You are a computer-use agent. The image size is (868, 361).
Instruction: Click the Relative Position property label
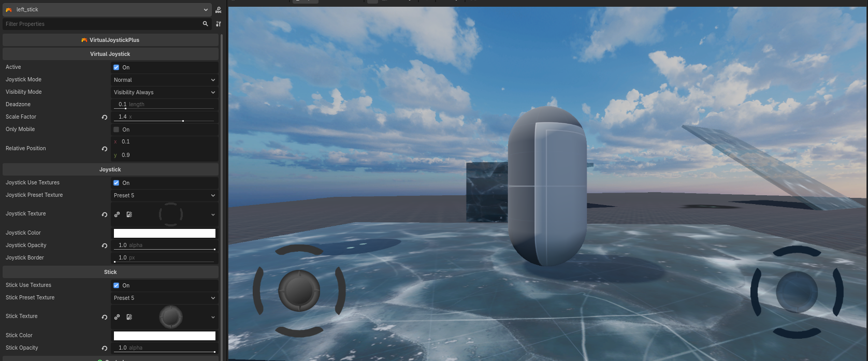(x=25, y=148)
